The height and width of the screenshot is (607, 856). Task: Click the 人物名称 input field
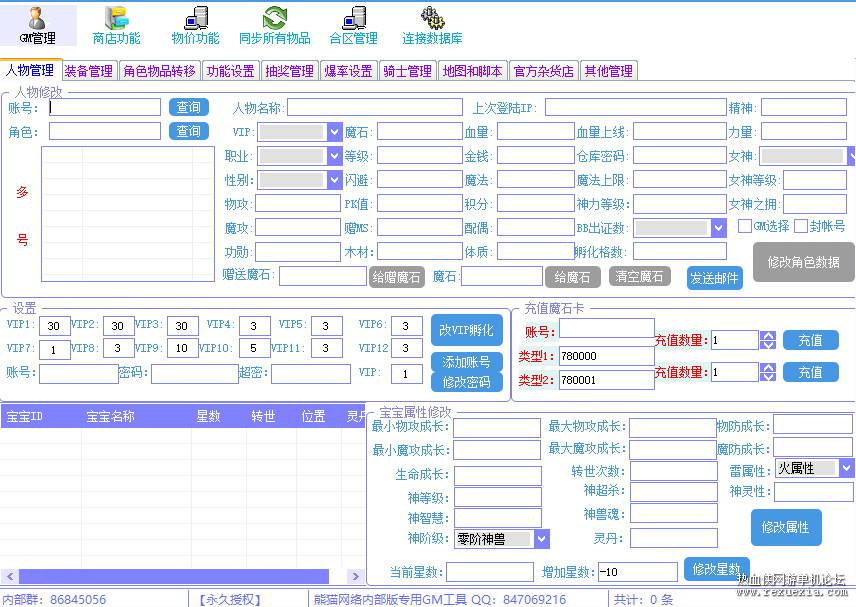pos(375,107)
